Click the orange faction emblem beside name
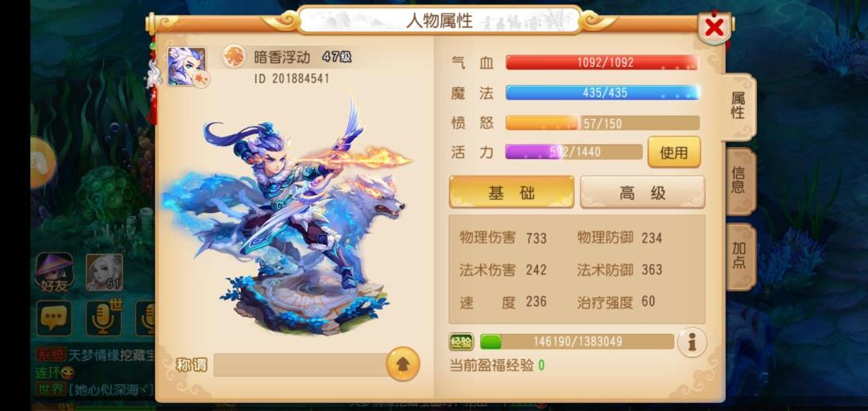 [x=234, y=56]
